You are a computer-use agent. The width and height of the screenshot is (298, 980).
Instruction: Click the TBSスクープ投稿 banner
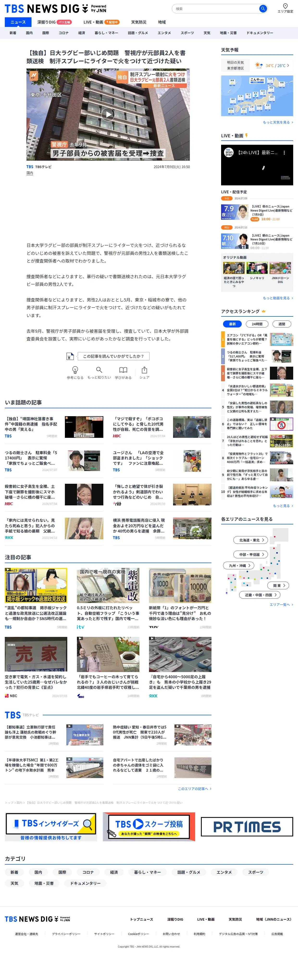(x=149, y=827)
